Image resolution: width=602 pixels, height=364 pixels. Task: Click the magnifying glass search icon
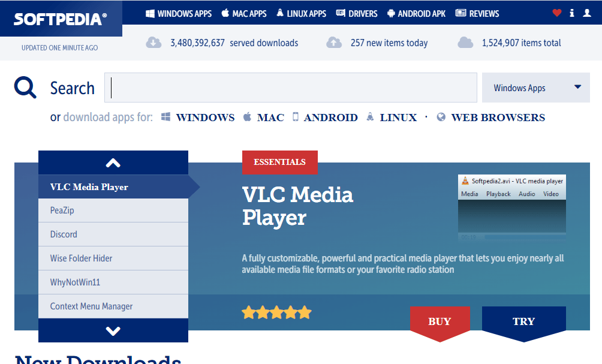25,88
